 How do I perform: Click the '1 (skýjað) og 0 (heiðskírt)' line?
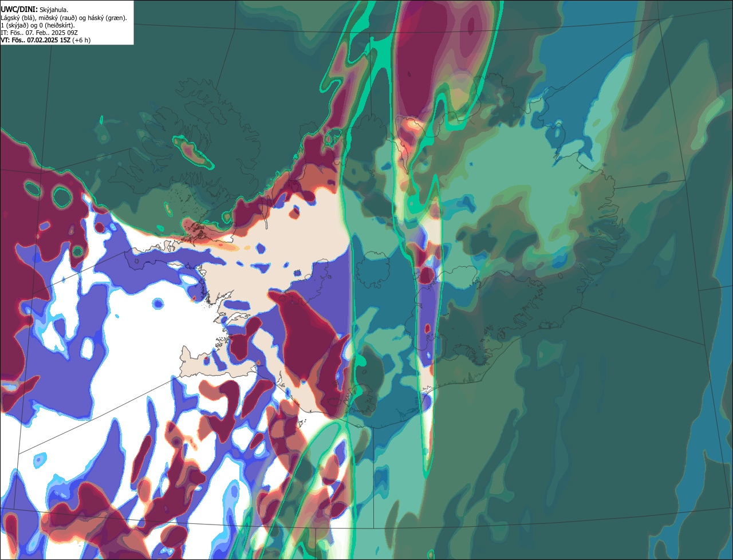(x=38, y=25)
